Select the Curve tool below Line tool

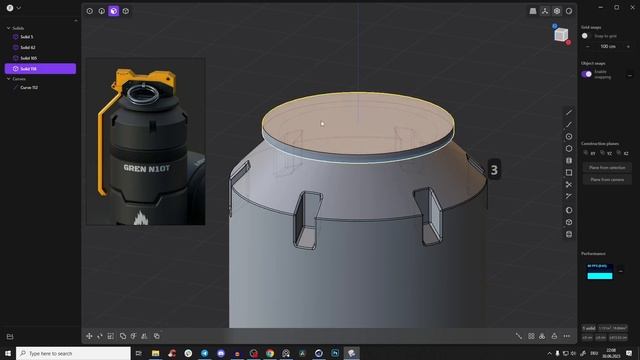point(569,124)
